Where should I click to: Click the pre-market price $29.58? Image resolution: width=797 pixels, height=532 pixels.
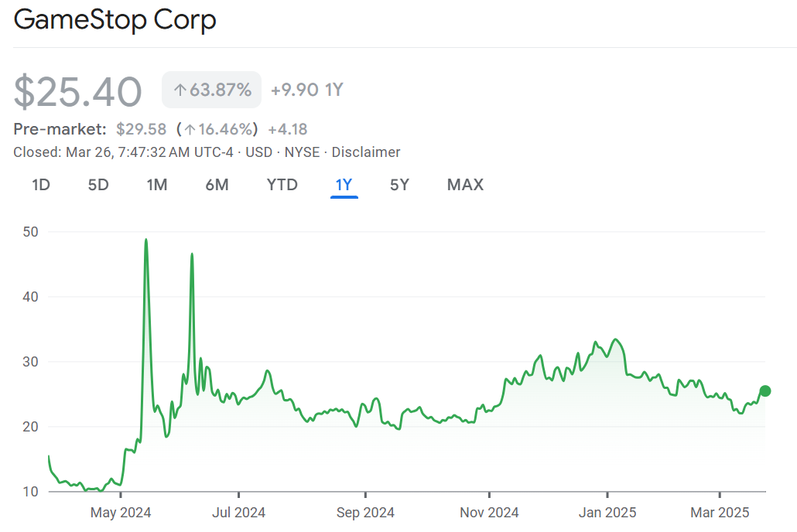pos(141,129)
